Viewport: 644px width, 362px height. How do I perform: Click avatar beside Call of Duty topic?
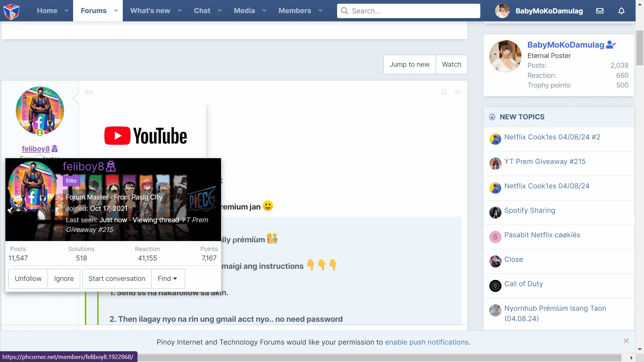click(x=495, y=286)
